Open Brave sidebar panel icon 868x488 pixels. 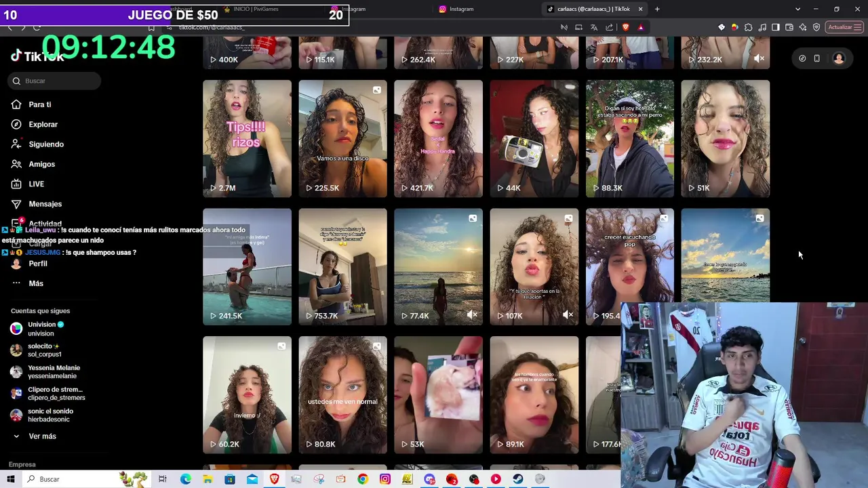pos(776,27)
